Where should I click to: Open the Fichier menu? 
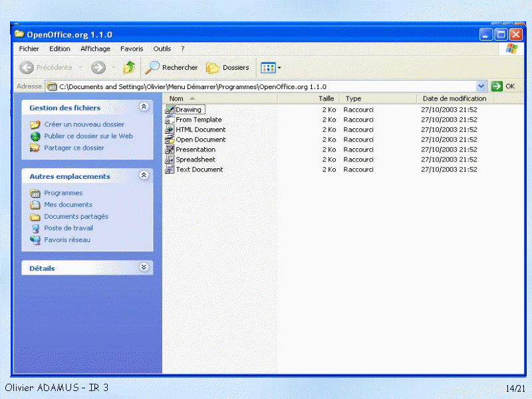click(29, 49)
